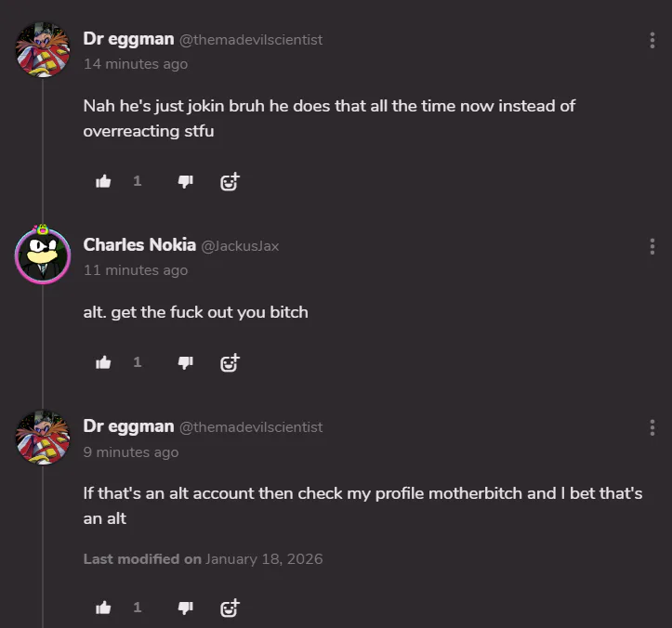Like the 'check my profile' comment

[103, 608]
